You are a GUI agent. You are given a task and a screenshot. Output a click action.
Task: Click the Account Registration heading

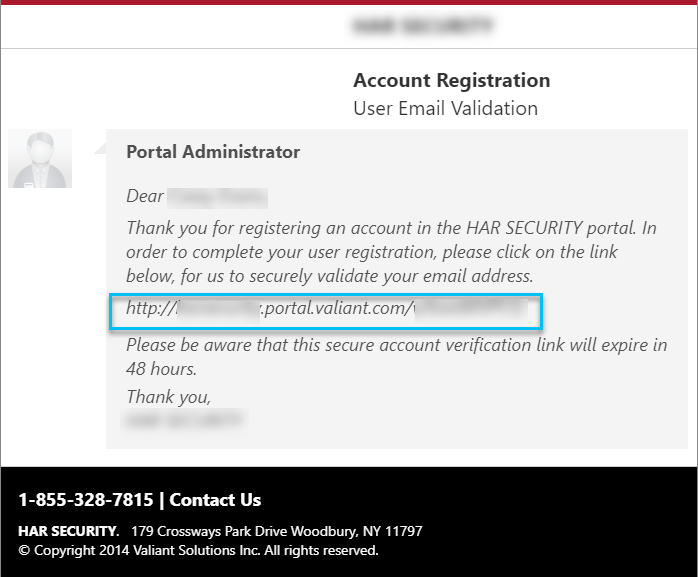[451, 81]
